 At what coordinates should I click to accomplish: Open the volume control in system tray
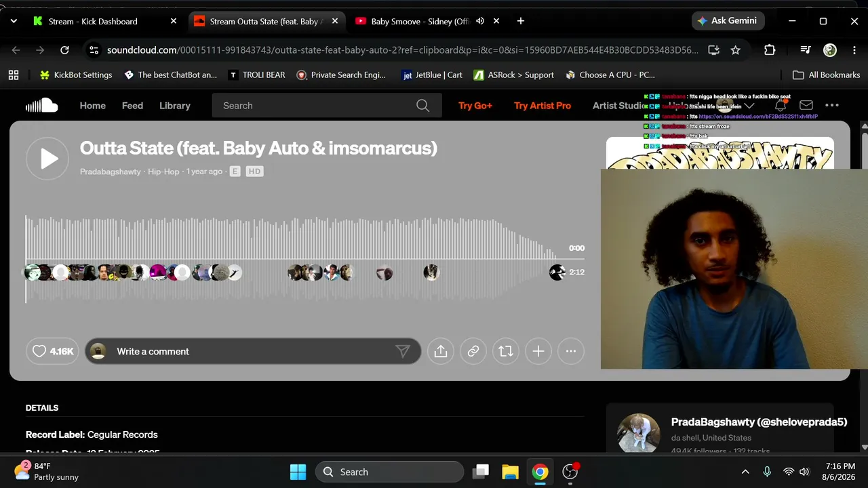click(x=805, y=472)
